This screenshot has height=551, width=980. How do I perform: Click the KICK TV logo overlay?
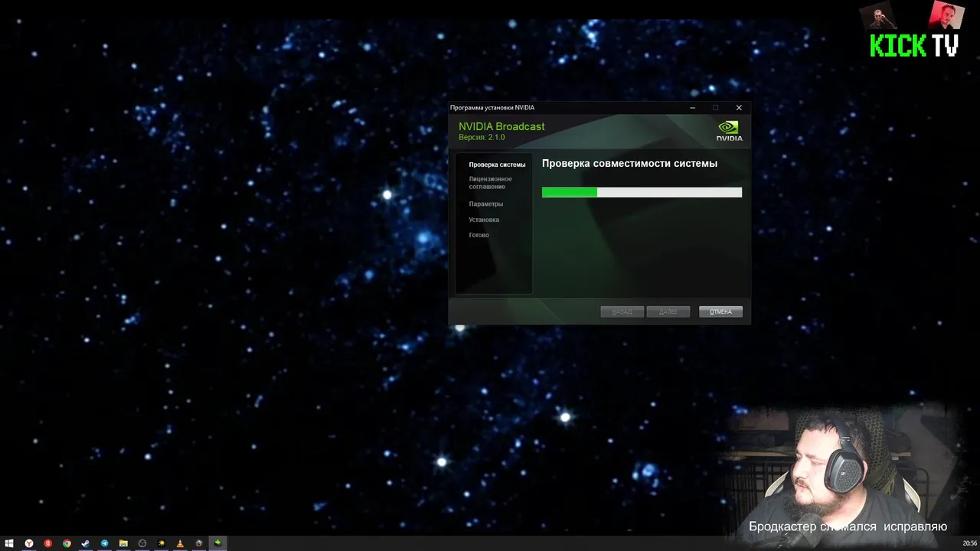(914, 46)
